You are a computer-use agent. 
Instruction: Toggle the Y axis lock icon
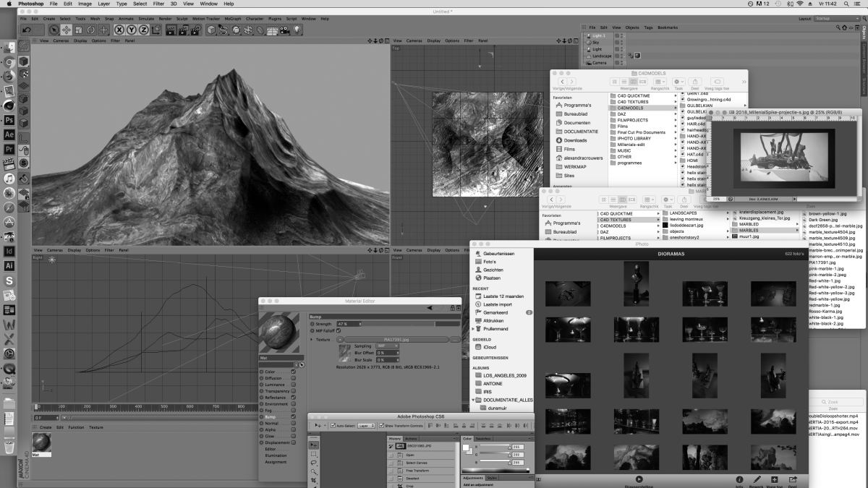click(132, 30)
